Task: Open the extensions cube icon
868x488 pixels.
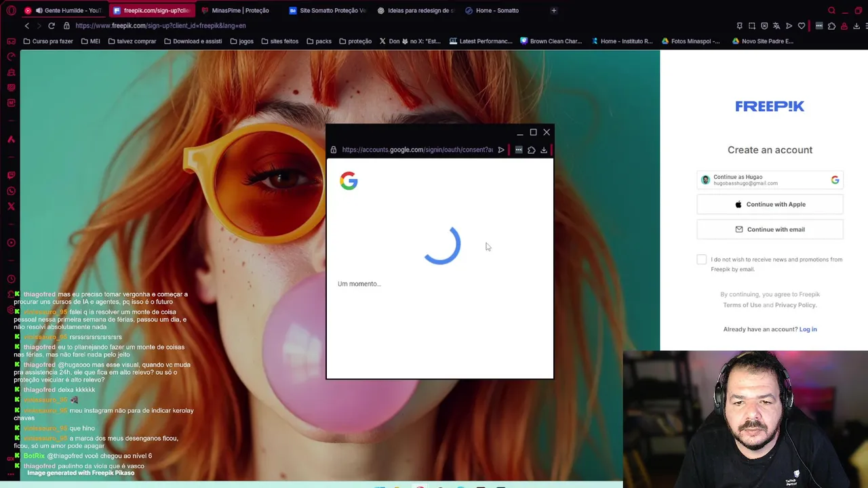Action: (x=831, y=26)
